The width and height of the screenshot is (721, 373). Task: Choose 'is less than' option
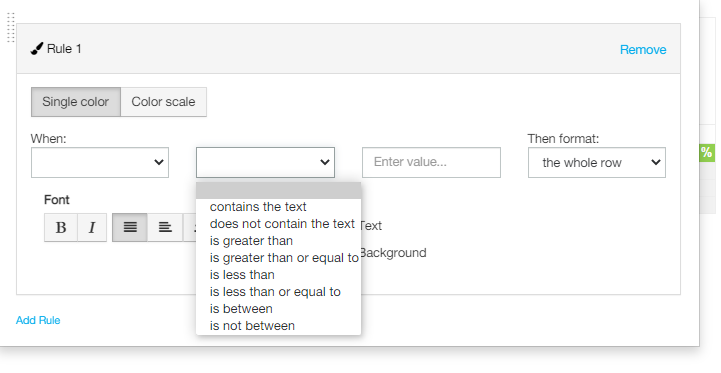click(x=278, y=275)
